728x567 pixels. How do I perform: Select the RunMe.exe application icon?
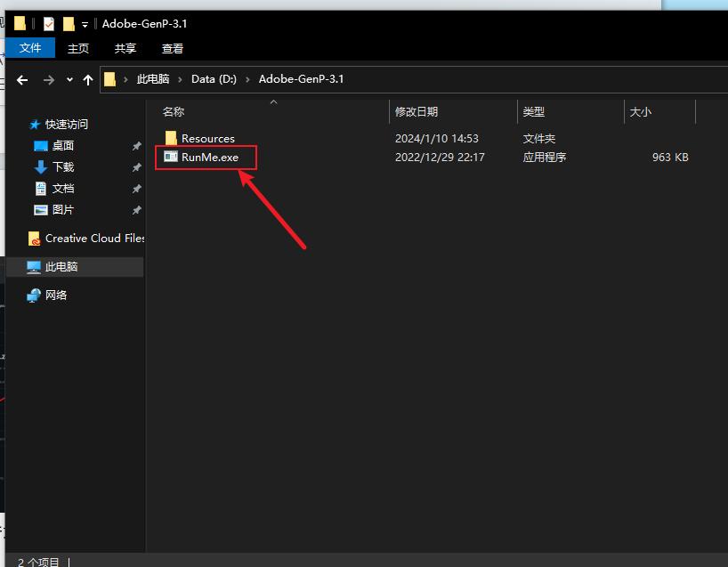point(171,157)
